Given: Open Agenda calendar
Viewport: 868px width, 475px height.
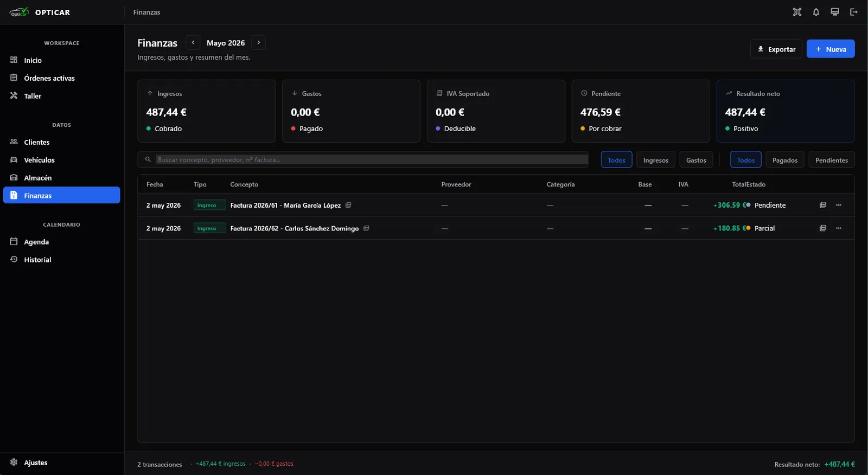Looking at the screenshot, I should pos(62,242).
